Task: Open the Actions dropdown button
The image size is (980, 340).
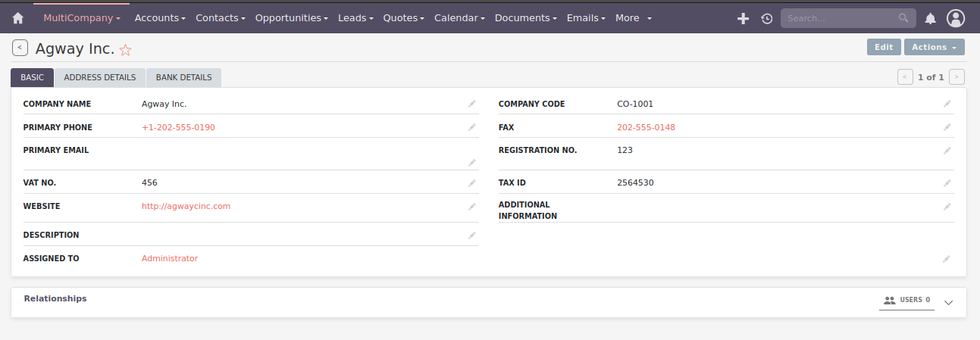Action: (x=934, y=47)
